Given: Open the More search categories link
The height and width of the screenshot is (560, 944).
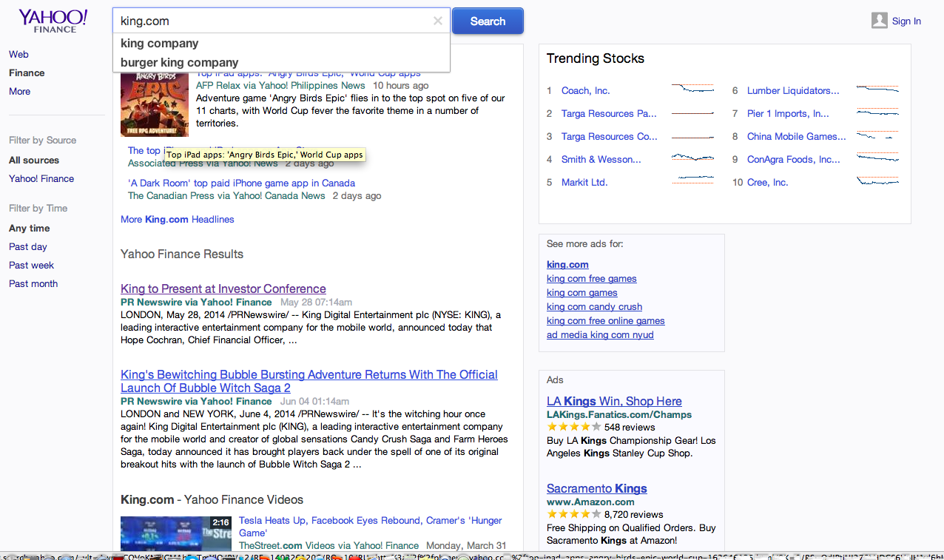Looking at the screenshot, I should 20,91.
